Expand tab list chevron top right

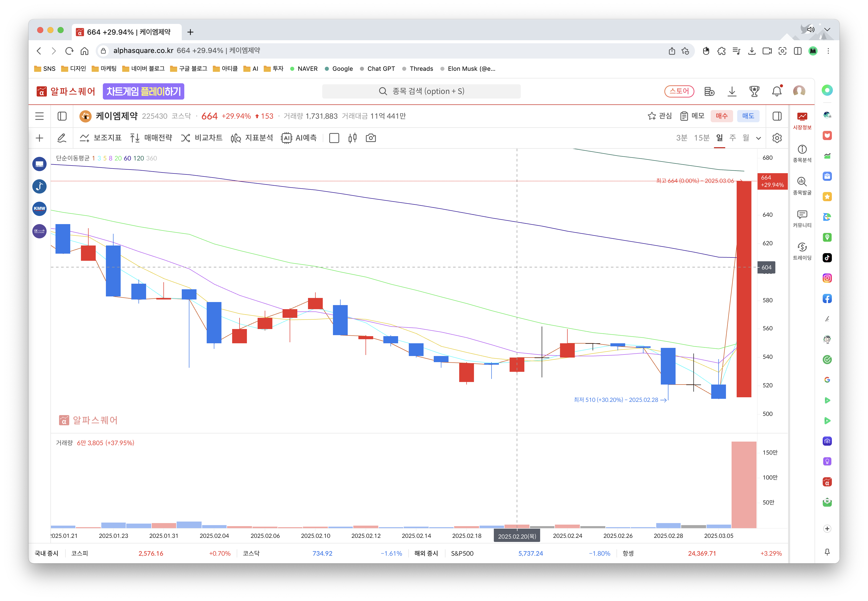pos(827,29)
